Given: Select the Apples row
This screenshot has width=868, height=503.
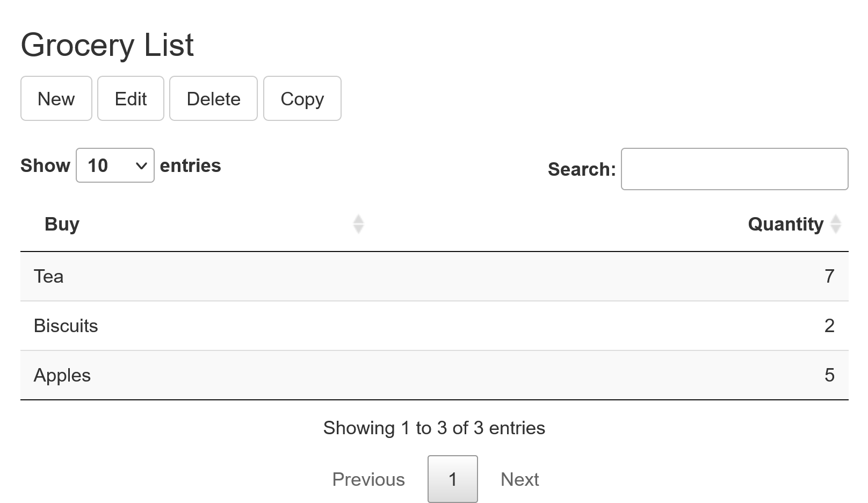Looking at the screenshot, I should (x=435, y=375).
